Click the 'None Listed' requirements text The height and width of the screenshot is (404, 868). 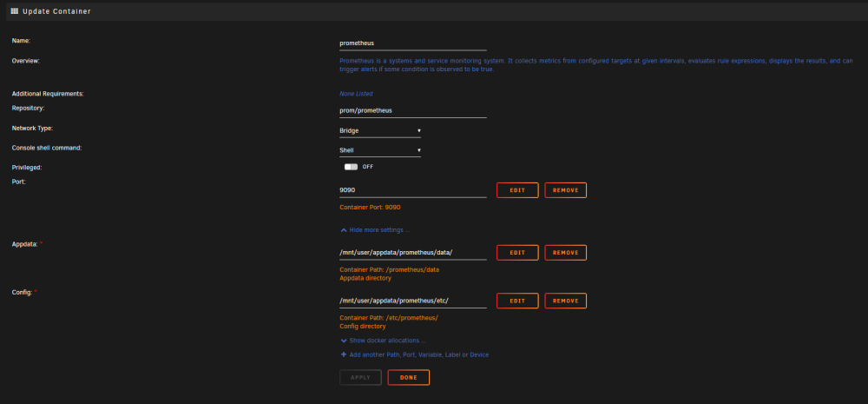(x=356, y=94)
